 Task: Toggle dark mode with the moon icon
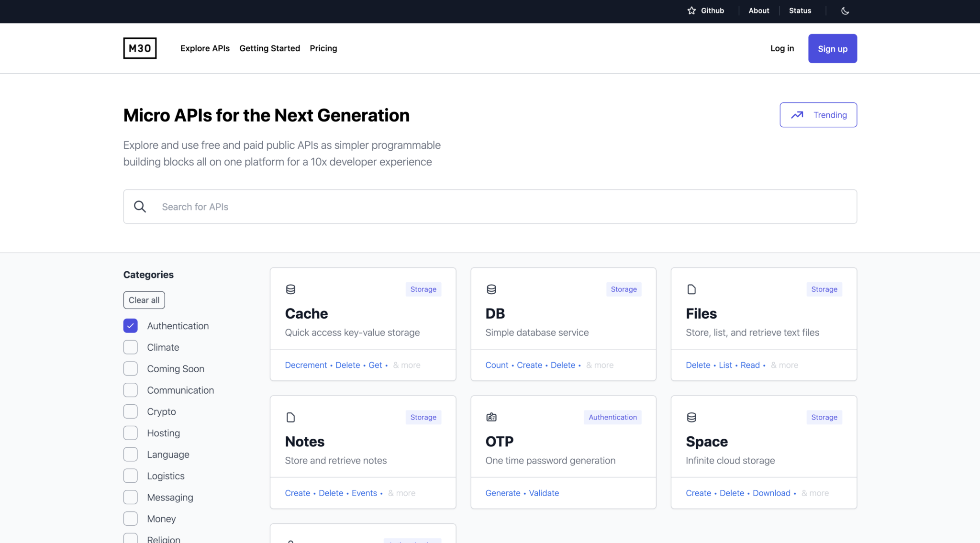844,11
